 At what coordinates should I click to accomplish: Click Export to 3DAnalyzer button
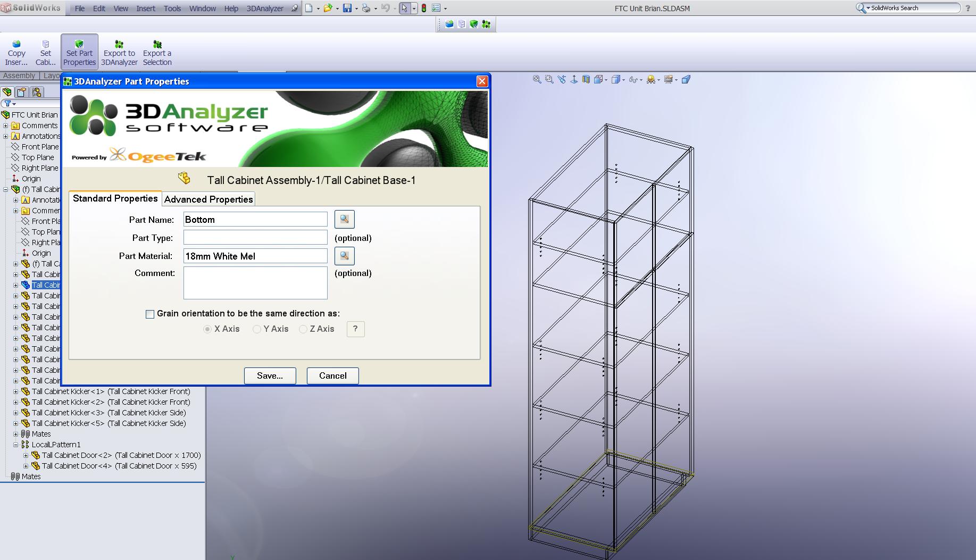(x=119, y=53)
